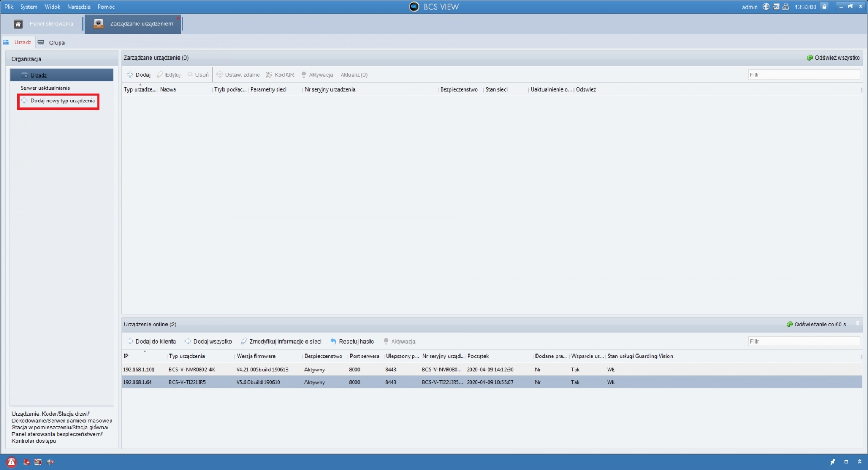Maximize the alarm panel window icon

point(846,462)
